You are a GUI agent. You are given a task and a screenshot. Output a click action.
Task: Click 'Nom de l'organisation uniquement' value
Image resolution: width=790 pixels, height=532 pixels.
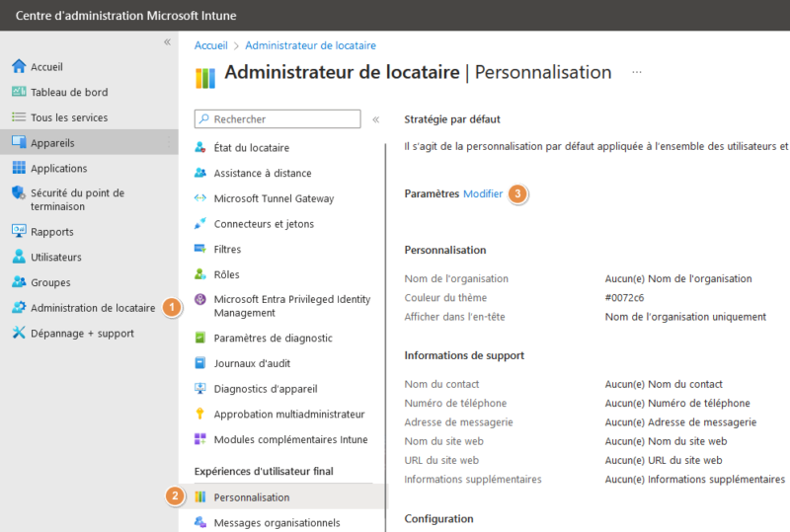coord(685,317)
